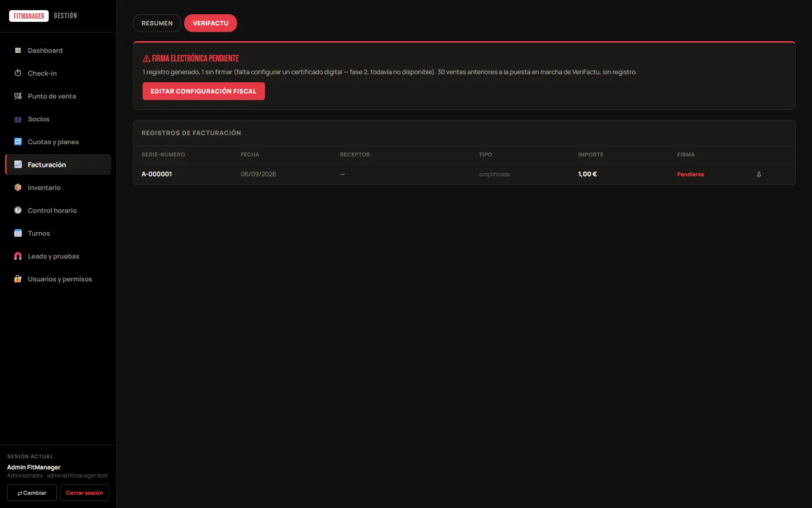This screenshot has height=508, width=812.
Task: Click the Firma column header
Action: tap(686, 154)
